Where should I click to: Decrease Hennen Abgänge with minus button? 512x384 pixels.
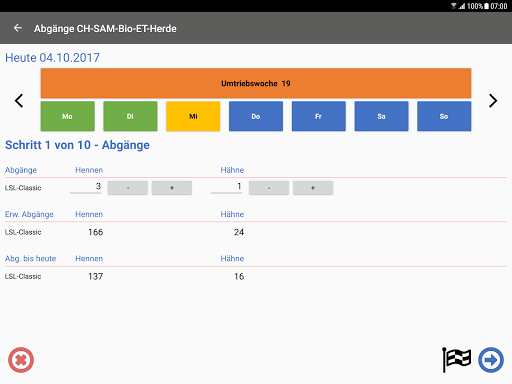(128, 188)
